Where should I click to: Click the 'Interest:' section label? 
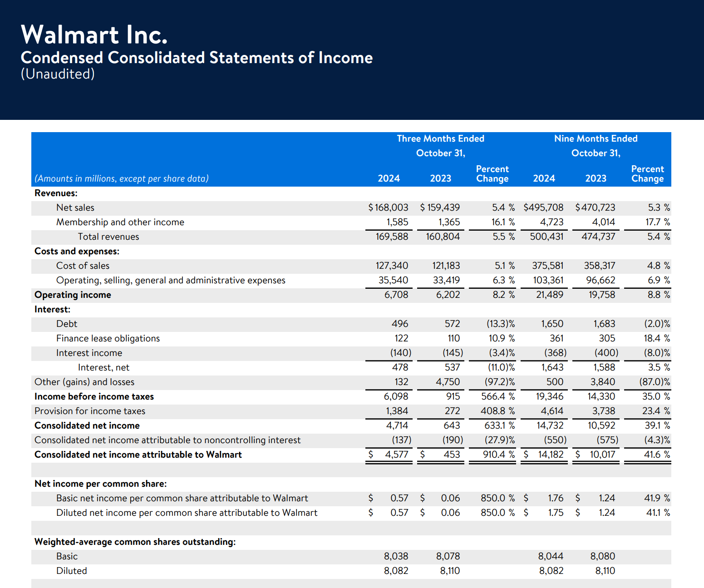52,309
